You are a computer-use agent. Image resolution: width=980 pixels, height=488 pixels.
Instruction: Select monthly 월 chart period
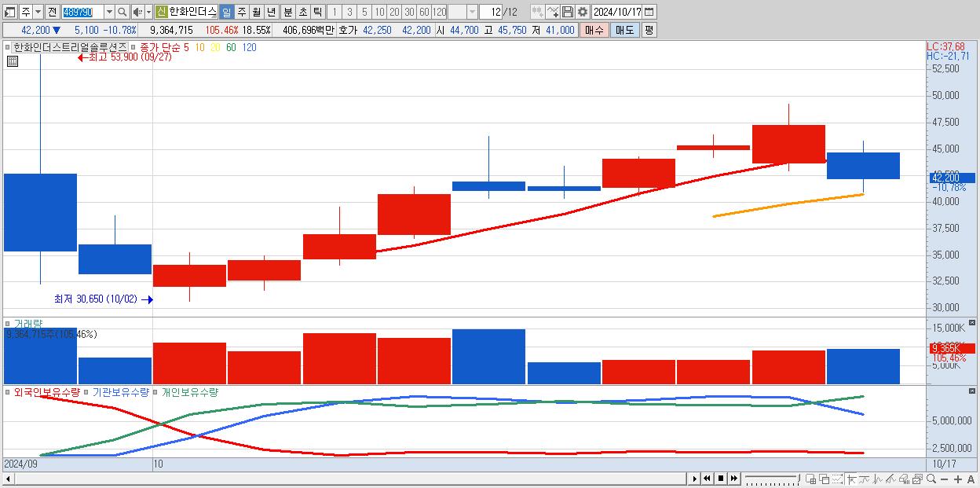click(256, 12)
